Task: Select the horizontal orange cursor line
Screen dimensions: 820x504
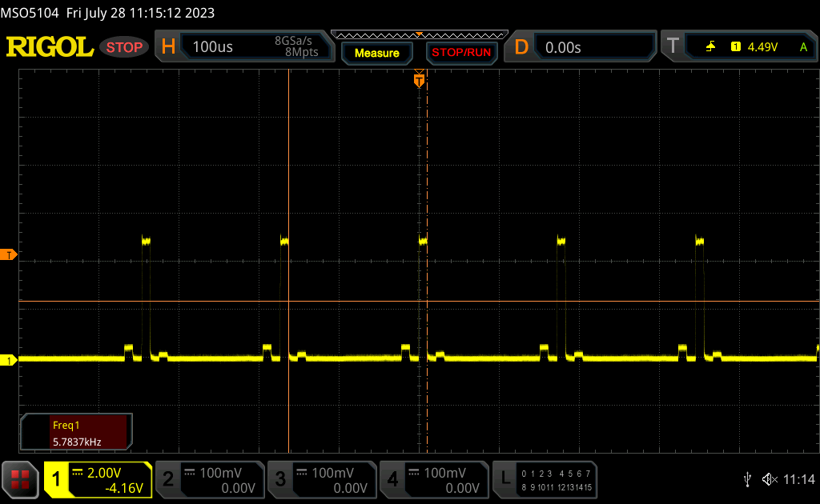Action: [418, 302]
